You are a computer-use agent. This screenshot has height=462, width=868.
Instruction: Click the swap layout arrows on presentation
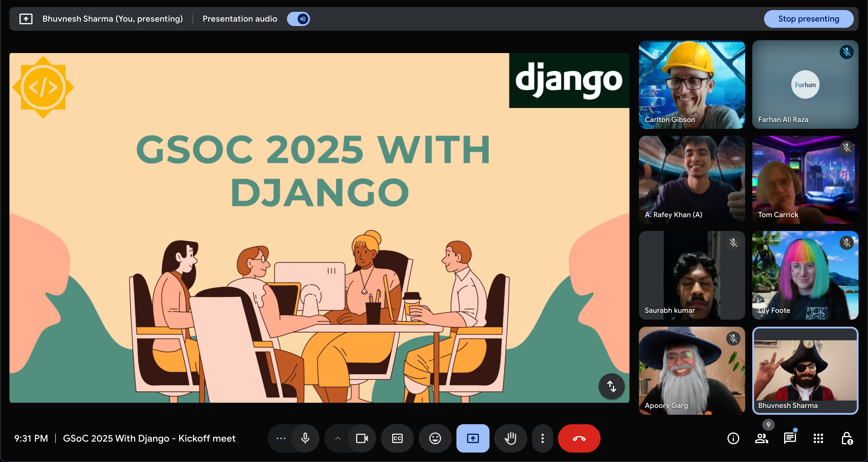click(x=611, y=386)
